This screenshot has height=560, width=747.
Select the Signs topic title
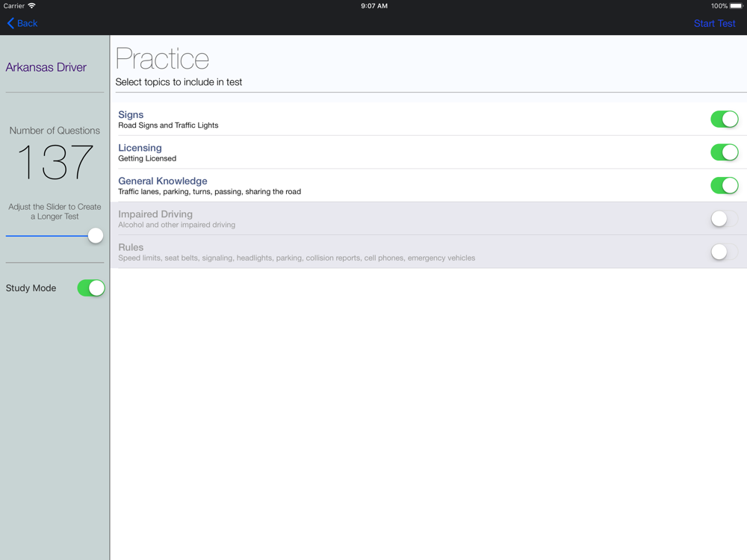point(131,115)
